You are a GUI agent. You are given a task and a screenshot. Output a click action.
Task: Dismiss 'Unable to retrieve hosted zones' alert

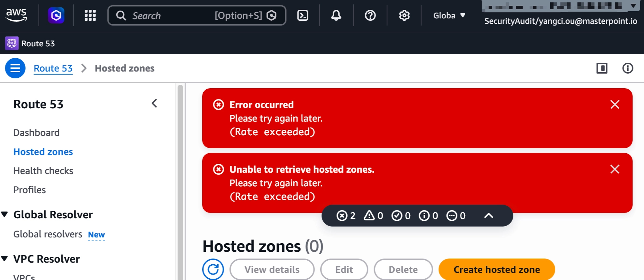pyautogui.click(x=615, y=169)
